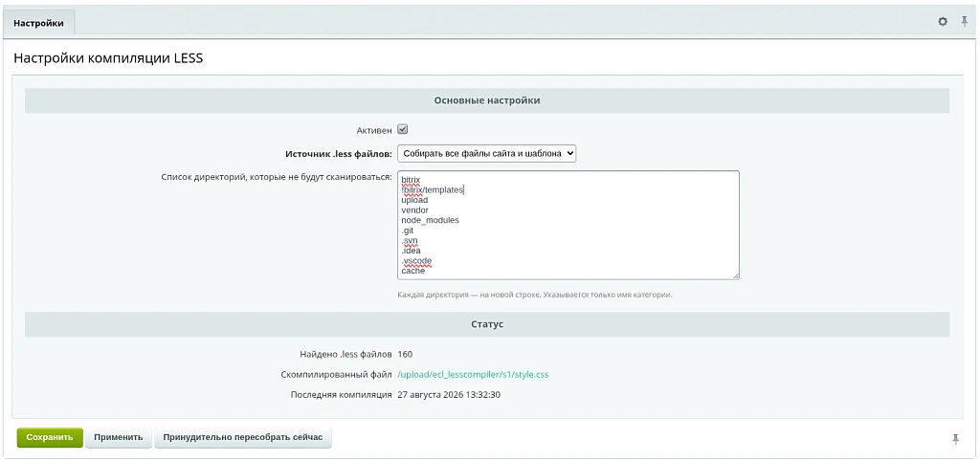This screenshot has width=980, height=461.
Task: Click the "Активен" label text
Action: (x=374, y=131)
